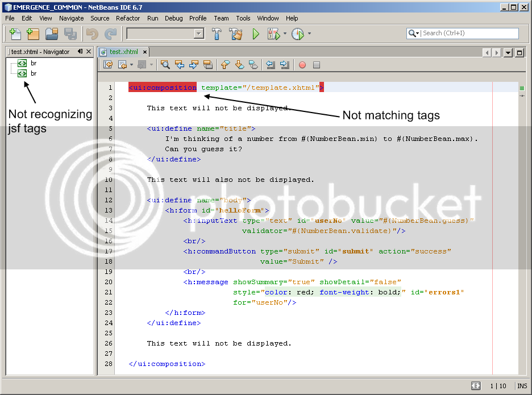Click the Shift Line Right icon
Screen dimensions: 532x395
(x=285, y=64)
